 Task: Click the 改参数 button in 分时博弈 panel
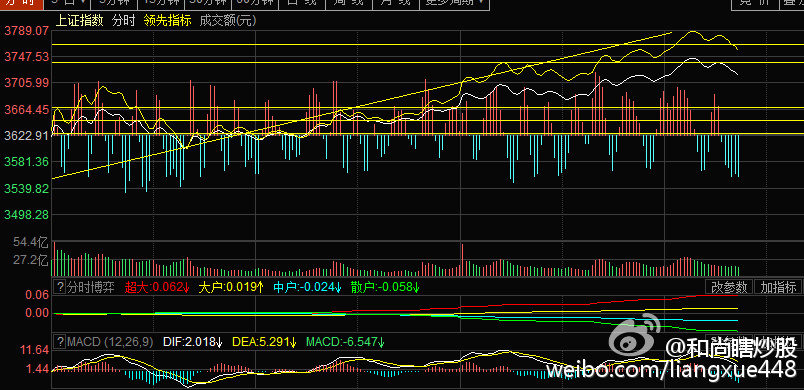click(729, 287)
